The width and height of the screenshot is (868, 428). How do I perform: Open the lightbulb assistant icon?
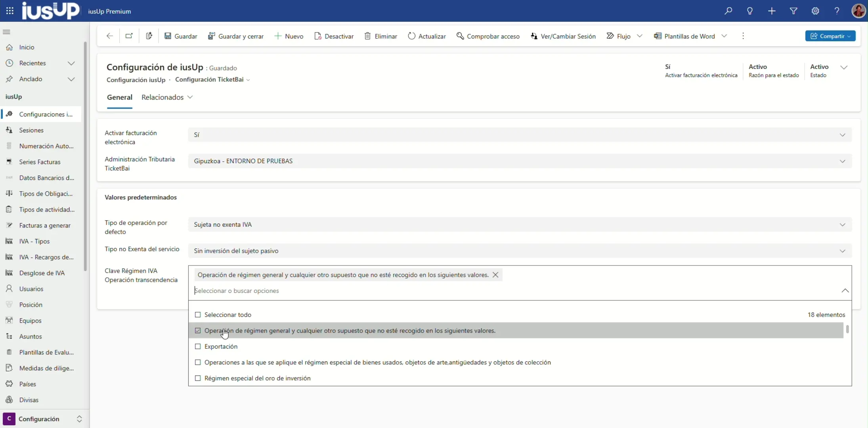click(750, 11)
